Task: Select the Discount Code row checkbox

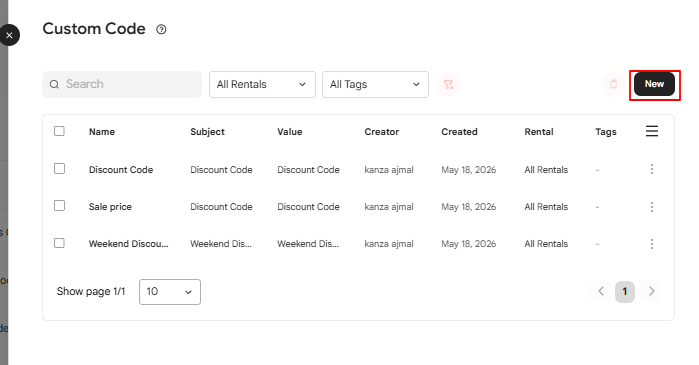Action: click(x=59, y=168)
